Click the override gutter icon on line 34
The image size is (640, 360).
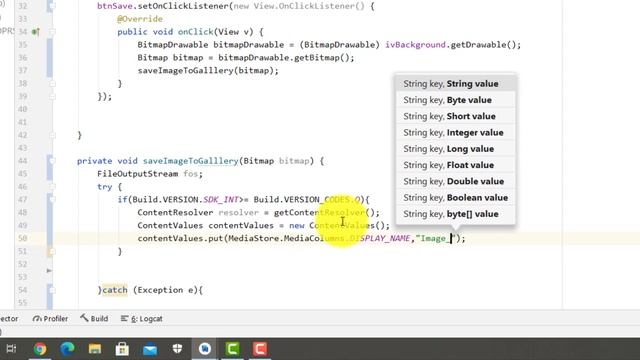(36, 31)
